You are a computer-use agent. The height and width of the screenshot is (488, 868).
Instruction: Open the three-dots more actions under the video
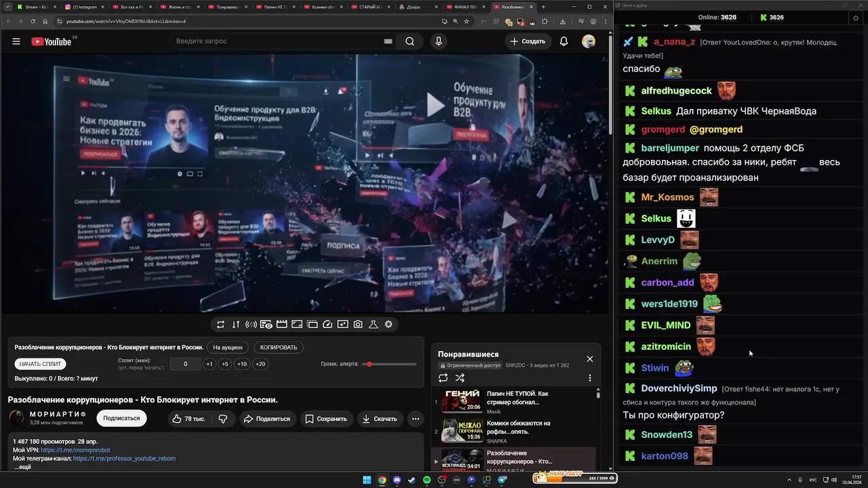click(x=416, y=419)
